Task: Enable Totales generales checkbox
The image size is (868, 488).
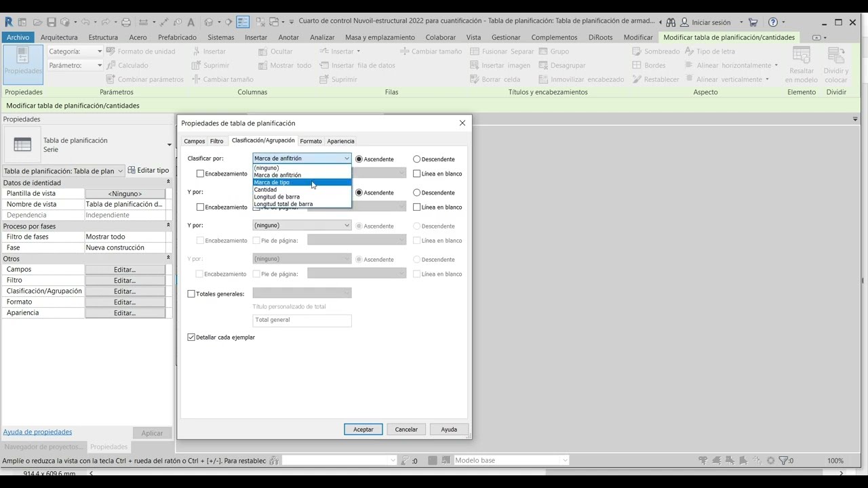Action: 191,294
